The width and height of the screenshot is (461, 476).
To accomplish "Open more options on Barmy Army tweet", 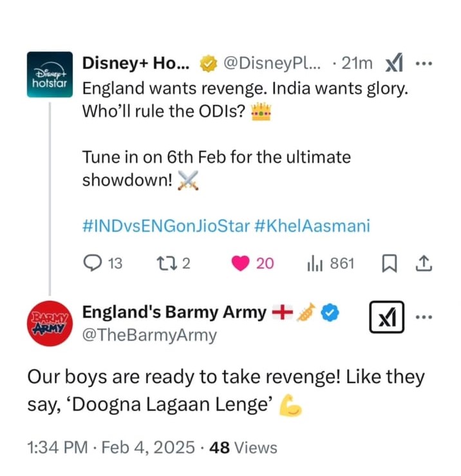I will pyautogui.click(x=424, y=316).
